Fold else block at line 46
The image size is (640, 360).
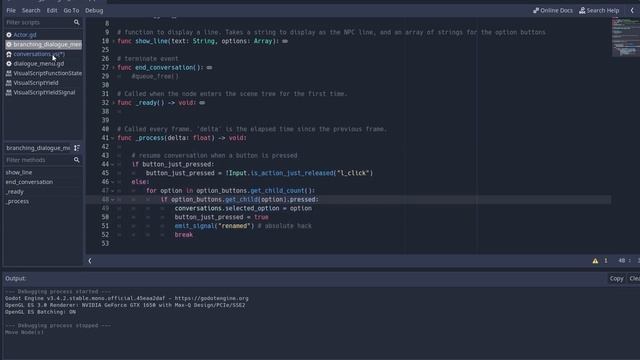(x=113, y=182)
